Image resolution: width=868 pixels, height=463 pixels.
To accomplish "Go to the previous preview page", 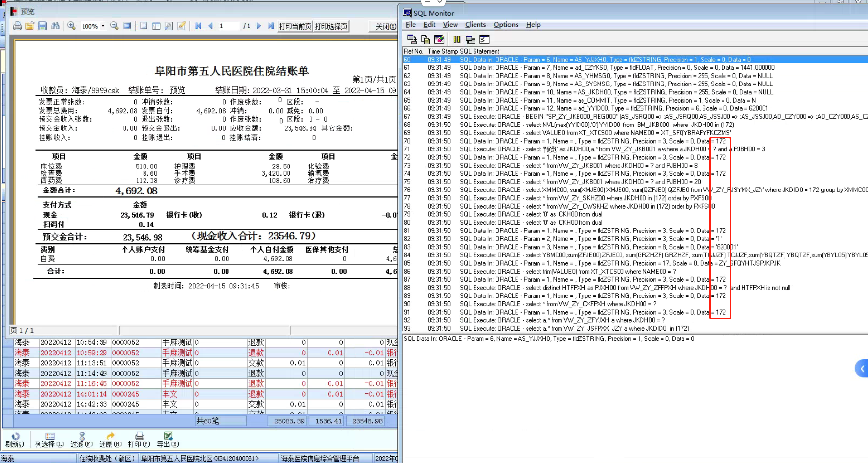I will 210,26.
